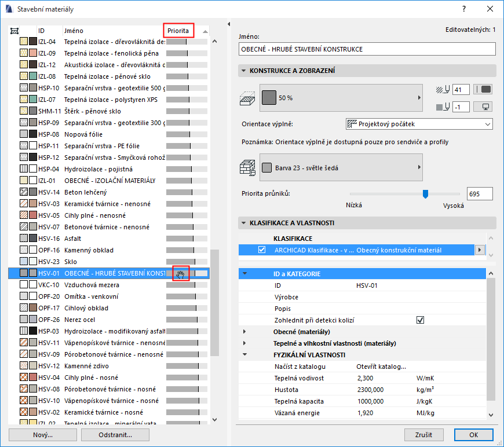Click the window background monitor icon beside -1
504x447 pixels.
[483, 107]
